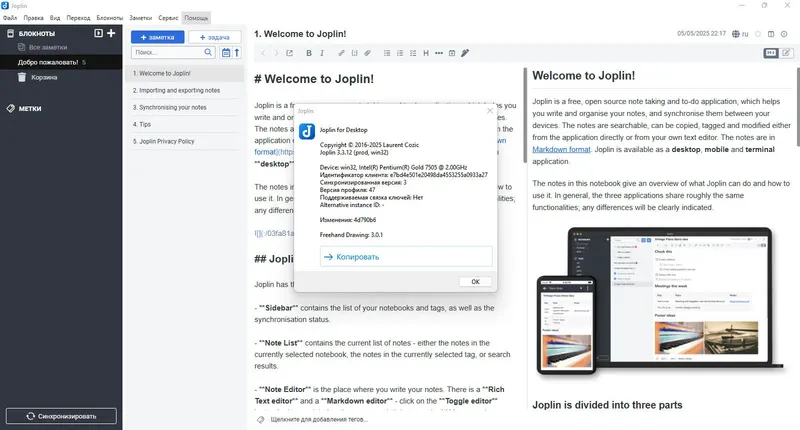The width and height of the screenshot is (800, 430).
Task: Open the Блокноты menu
Action: 110,18
